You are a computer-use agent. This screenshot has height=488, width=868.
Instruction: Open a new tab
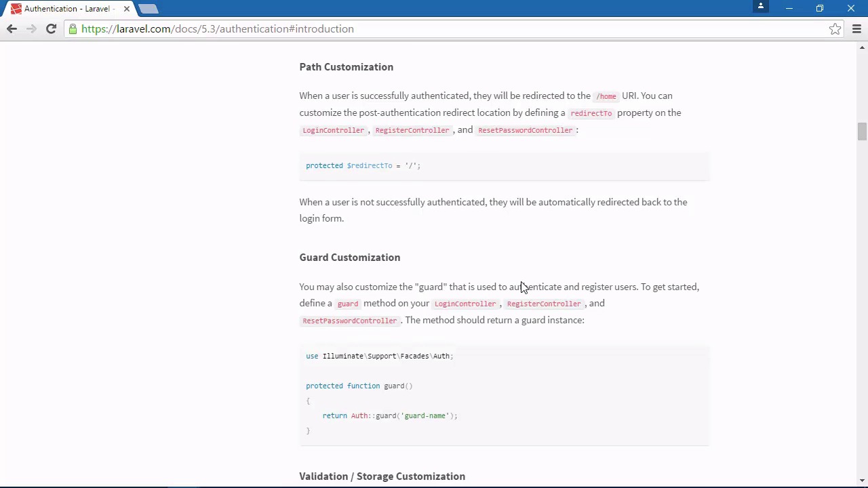click(148, 9)
